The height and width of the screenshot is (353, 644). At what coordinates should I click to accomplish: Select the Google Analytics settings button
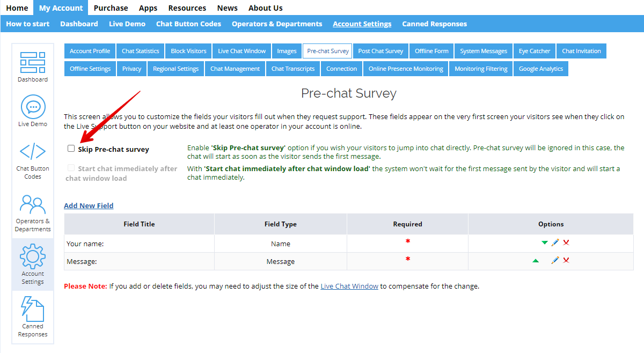point(541,68)
